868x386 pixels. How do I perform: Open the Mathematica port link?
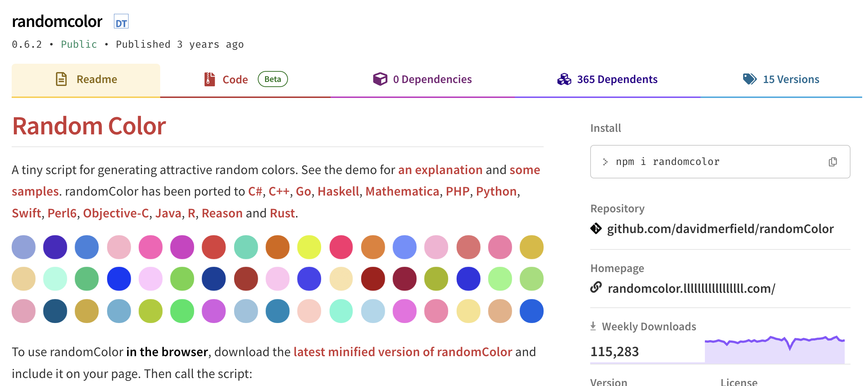pyautogui.click(x=402, y=192)
